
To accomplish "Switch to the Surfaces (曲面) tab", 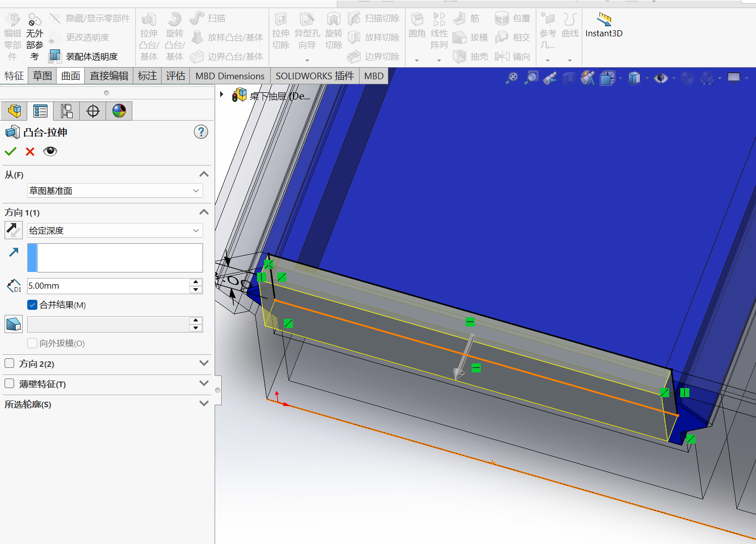I will [71, 76].
